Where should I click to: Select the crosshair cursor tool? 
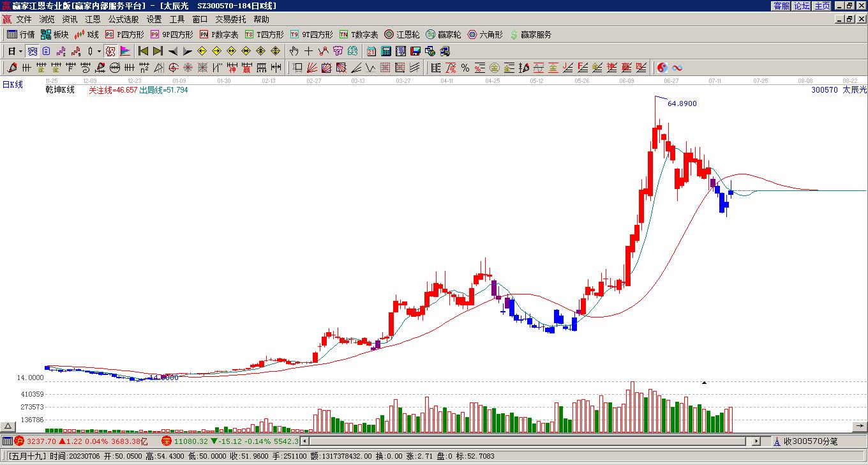[308, 51]
